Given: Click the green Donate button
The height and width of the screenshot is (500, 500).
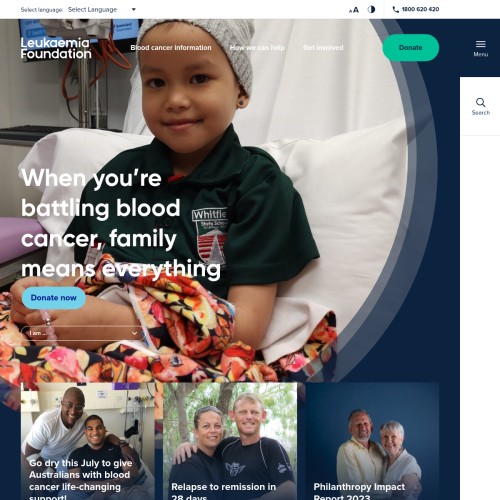Looking at the screenshot, I should [411, 48].
